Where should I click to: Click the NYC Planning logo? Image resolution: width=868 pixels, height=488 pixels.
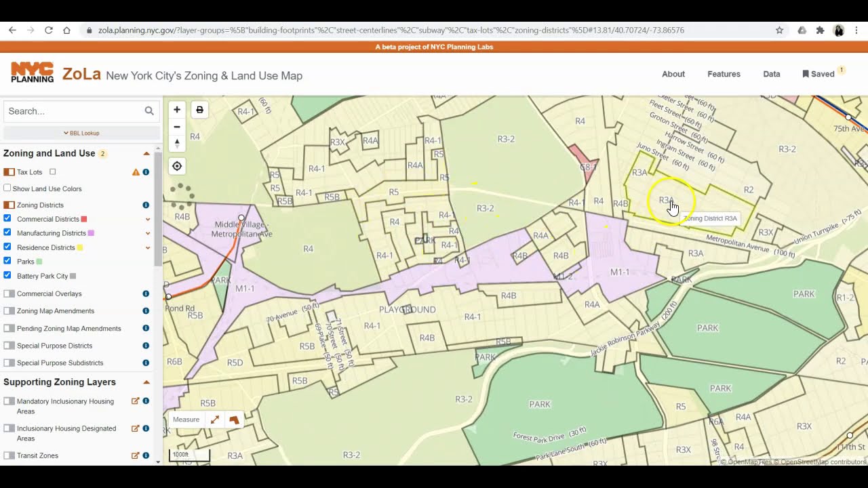(32, 73)
